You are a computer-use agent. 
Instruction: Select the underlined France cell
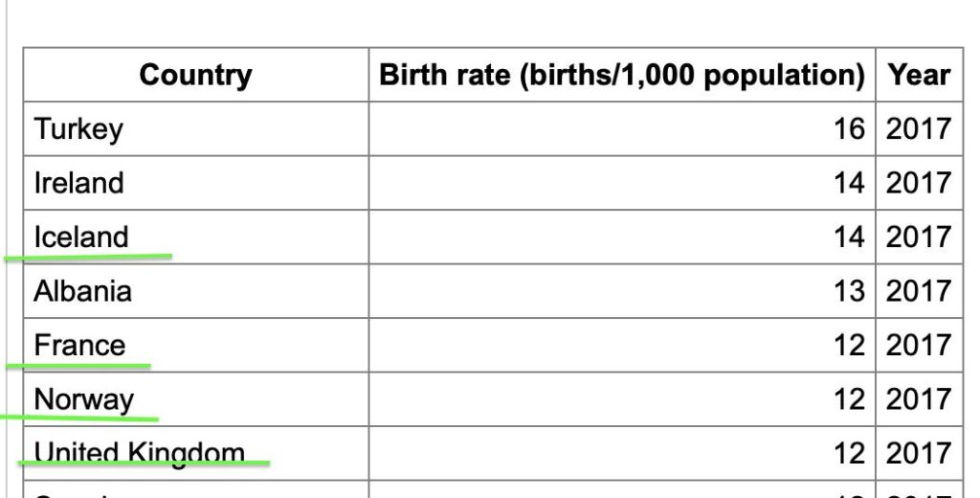tap(195, 346)
